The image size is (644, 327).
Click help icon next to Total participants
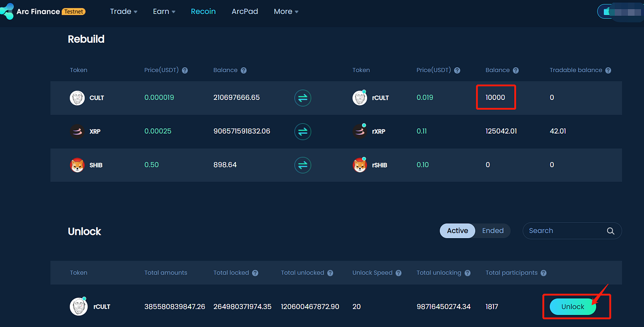(x=543, y=273)
